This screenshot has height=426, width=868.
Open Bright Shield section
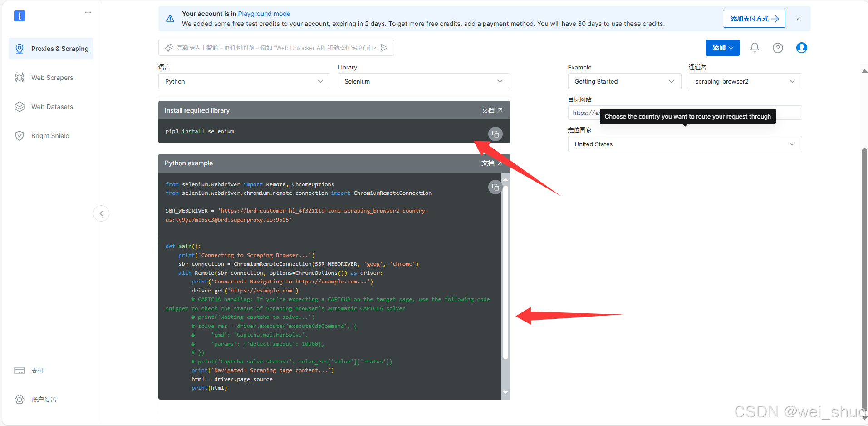click(x=51, y=136)
